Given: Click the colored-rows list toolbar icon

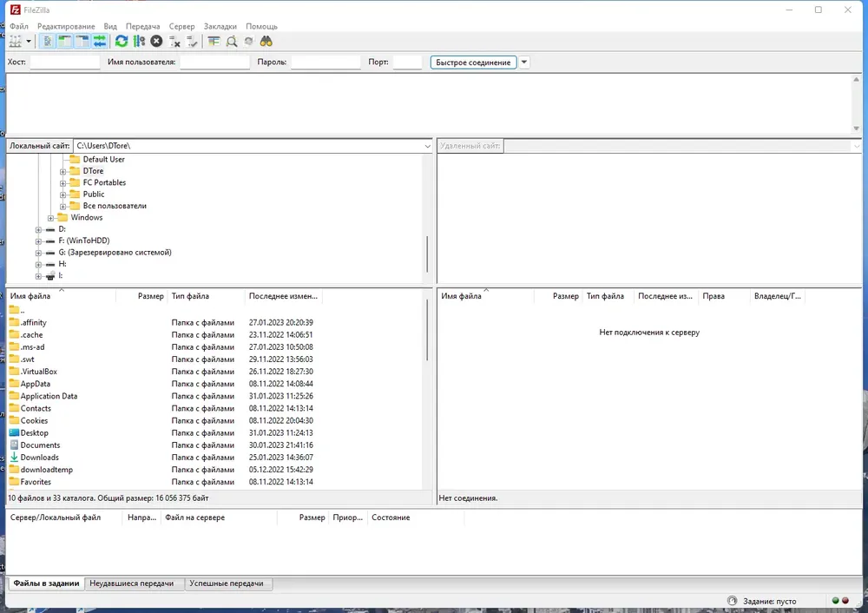Looking at the screenshot, I should (x=214, y=42).
